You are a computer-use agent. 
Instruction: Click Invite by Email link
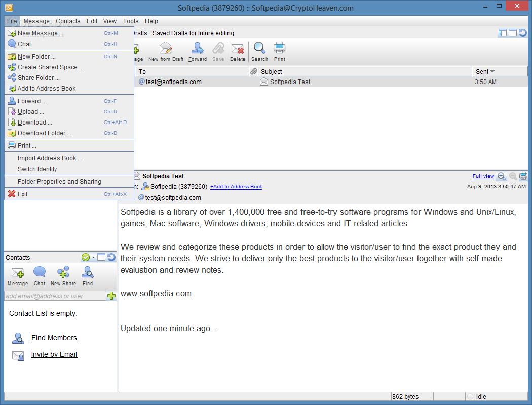54,354
